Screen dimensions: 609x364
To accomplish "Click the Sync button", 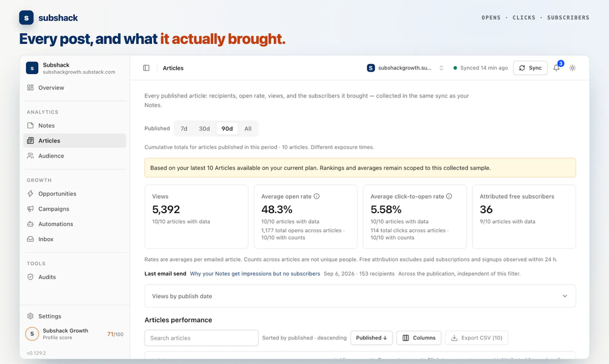I will [x=530, y=68].
